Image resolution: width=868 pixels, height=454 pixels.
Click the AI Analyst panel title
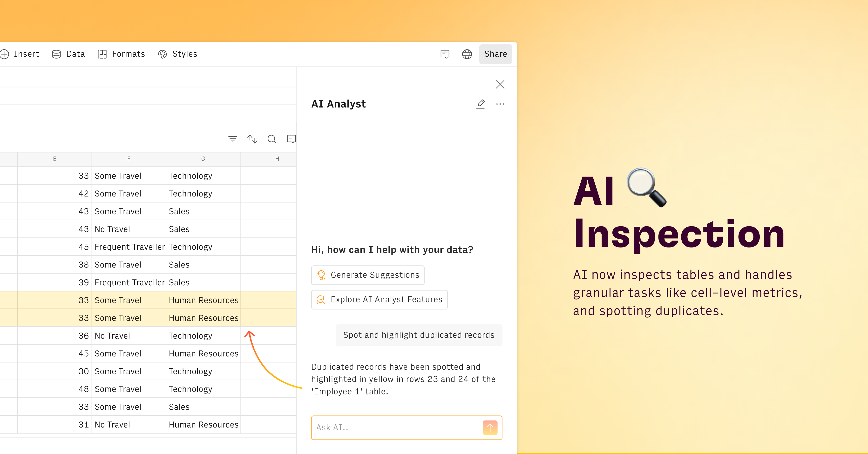(x=338, y=104)
